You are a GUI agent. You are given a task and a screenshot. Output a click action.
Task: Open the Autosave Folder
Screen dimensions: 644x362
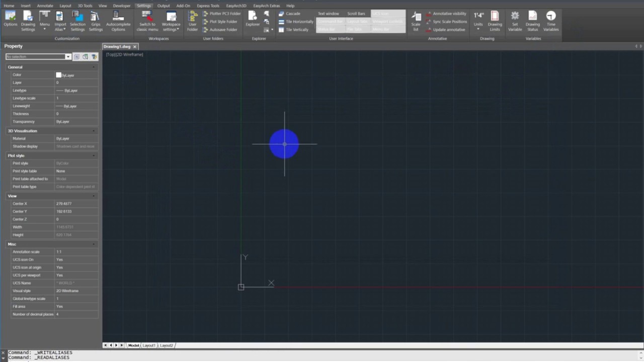click(x=220, y=30)
